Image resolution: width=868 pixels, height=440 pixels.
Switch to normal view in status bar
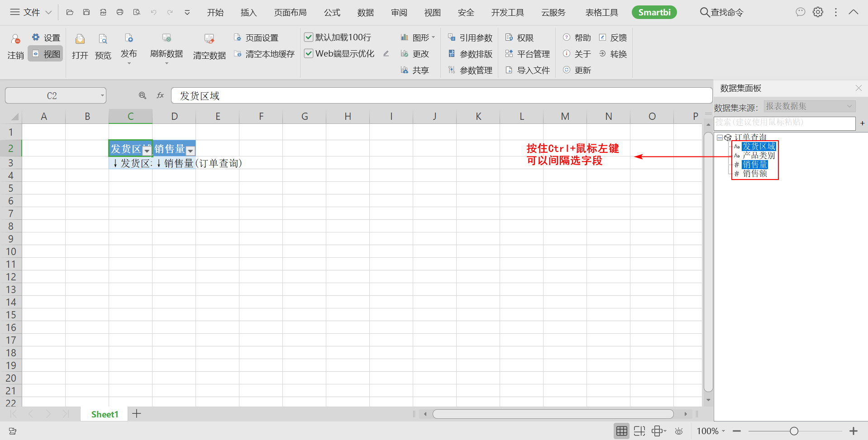[622, 431]
